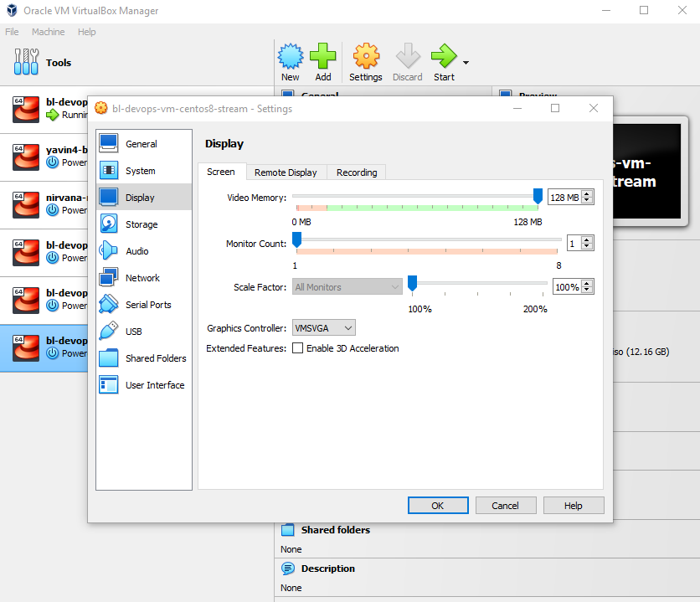Open the Graphics Controller VMSVGA dropdown
Screen dimensions: 700x602
click(x=324, y=328)
